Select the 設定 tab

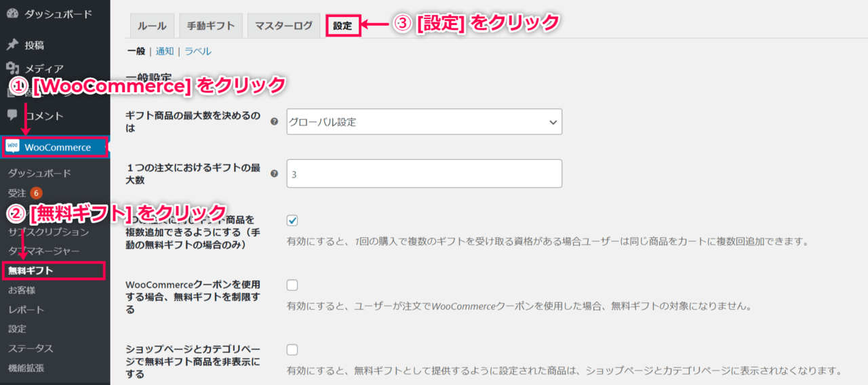pyautogui.click(x=342, y=26)
